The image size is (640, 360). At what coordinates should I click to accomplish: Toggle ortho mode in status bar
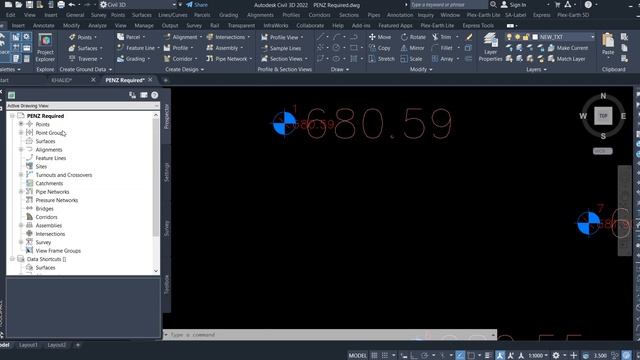413,356
